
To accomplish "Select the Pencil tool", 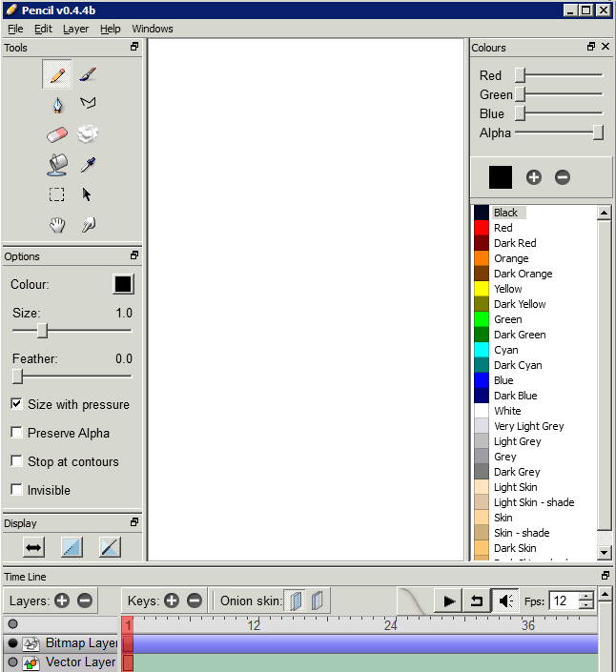I will [57, 74].
